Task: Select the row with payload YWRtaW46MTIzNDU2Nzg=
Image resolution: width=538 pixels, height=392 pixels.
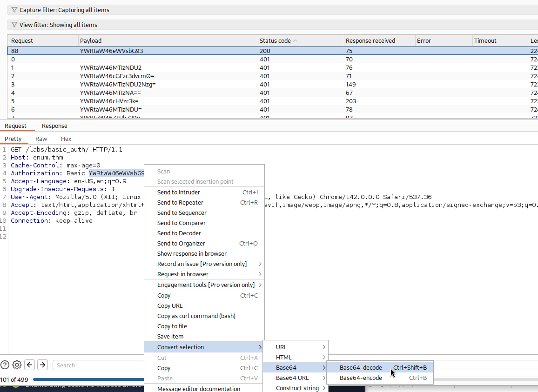Action: click(272, 84)
